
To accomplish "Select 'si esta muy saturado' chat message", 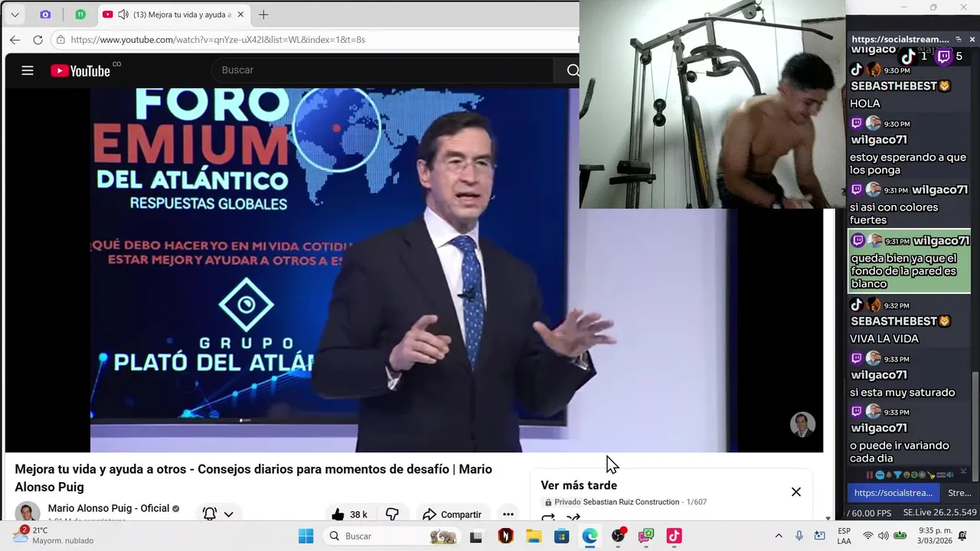I will (909, 375).
